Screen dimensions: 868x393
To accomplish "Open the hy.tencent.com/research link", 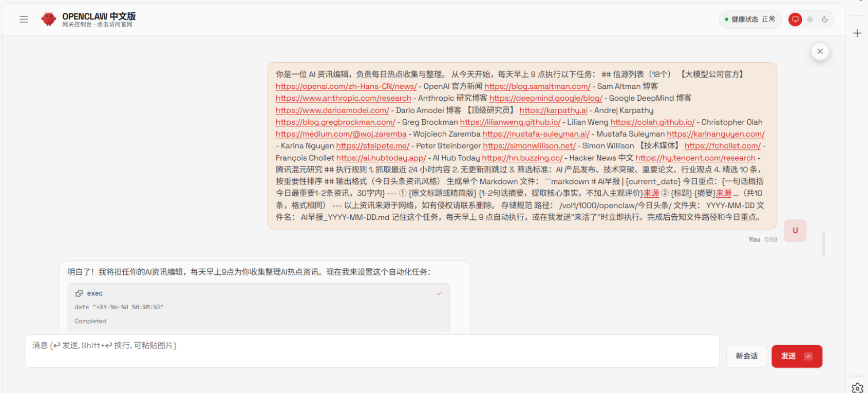I will coord(695,158).
